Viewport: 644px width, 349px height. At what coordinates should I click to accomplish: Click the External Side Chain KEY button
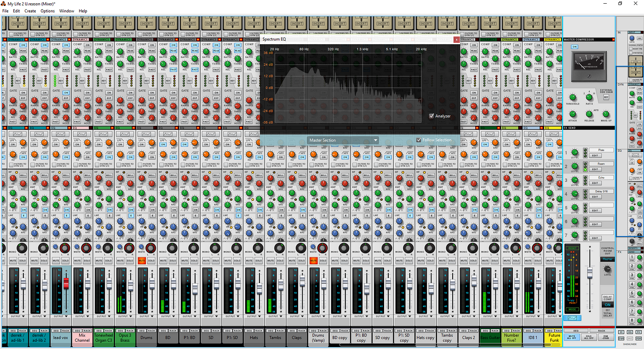click(606, 98)
